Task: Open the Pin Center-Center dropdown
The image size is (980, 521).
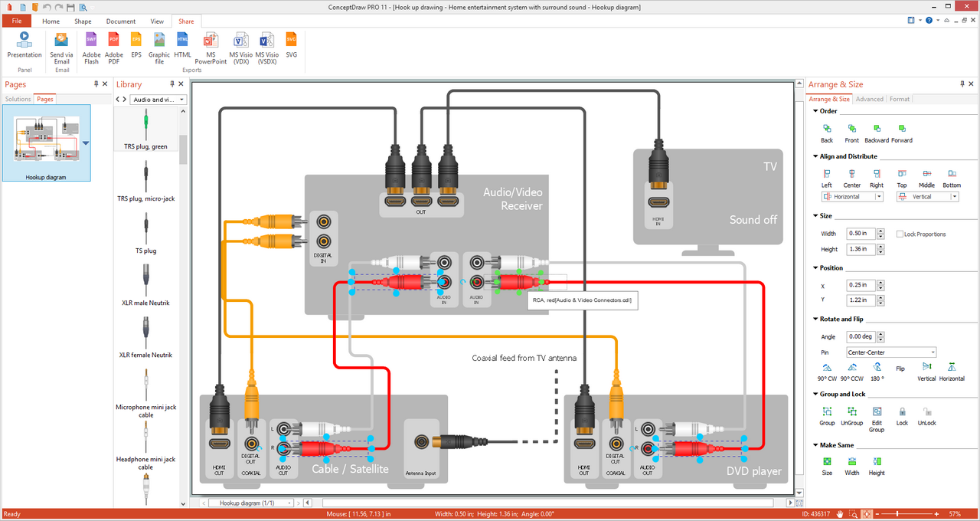Action: click(x=891, y=352)
